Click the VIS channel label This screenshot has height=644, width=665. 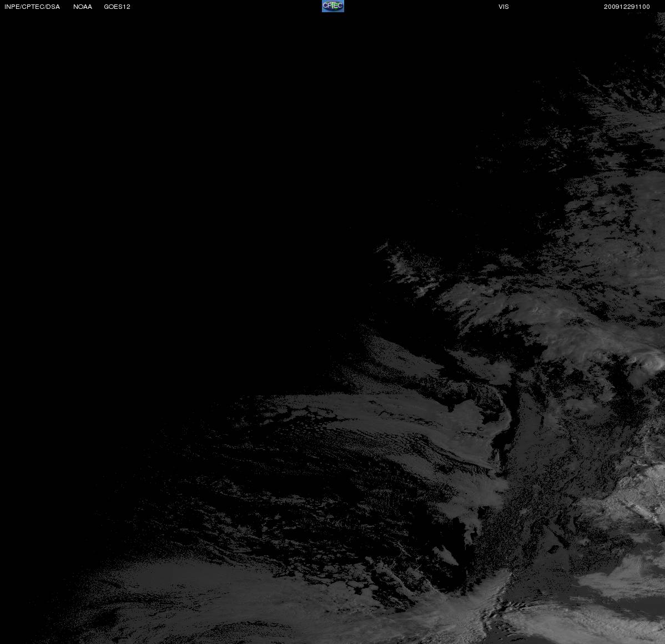[x=504, y=7]
